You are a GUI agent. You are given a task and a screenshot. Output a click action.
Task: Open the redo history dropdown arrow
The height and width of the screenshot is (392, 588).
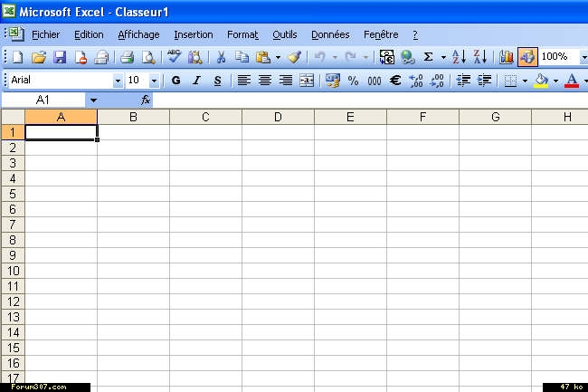(365, 58)
